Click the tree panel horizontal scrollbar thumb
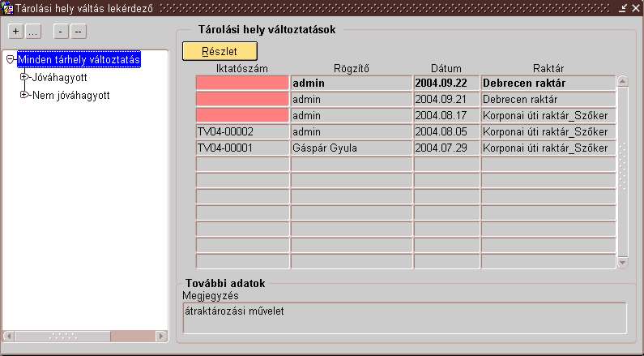 click(62, 336)
